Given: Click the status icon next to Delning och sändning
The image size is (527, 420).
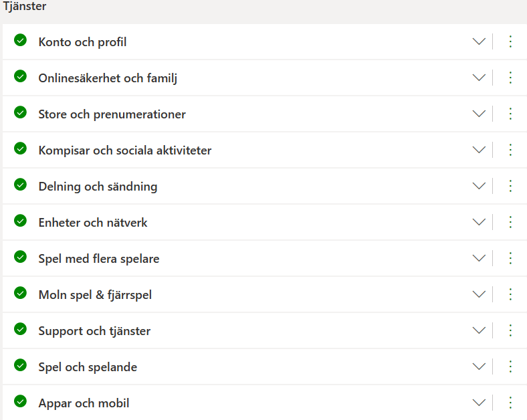Looking at the screenshot, I should click(x=20, y=185).
